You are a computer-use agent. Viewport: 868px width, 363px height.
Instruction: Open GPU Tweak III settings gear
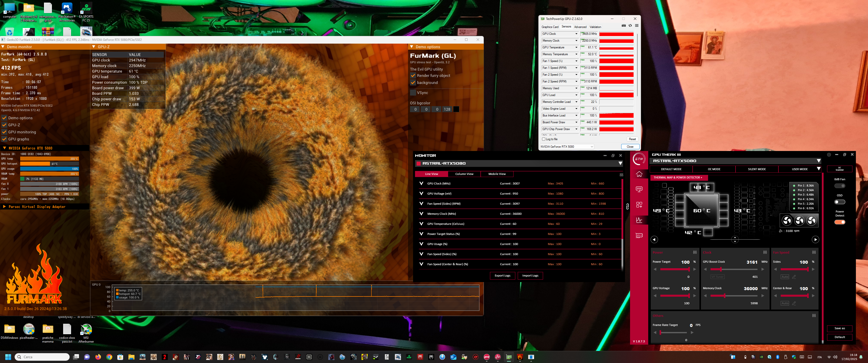point(829,155)
